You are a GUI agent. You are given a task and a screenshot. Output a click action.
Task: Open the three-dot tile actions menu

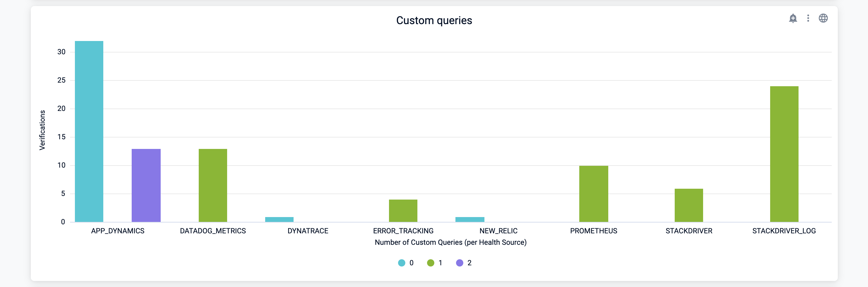(x=808, y=18)
